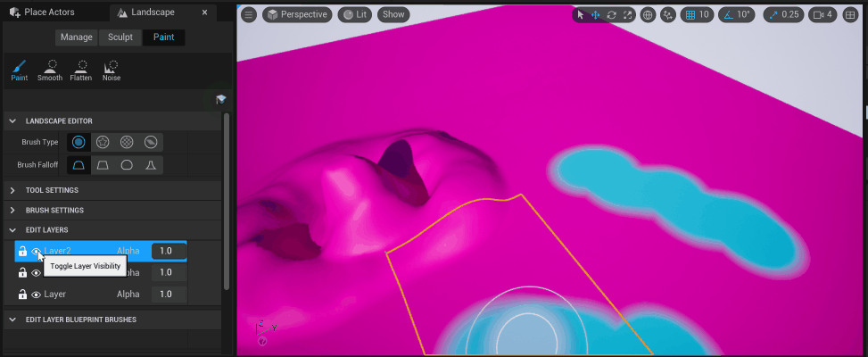
Task: Open the Show flags dropdown
Action: coord(393,15)
